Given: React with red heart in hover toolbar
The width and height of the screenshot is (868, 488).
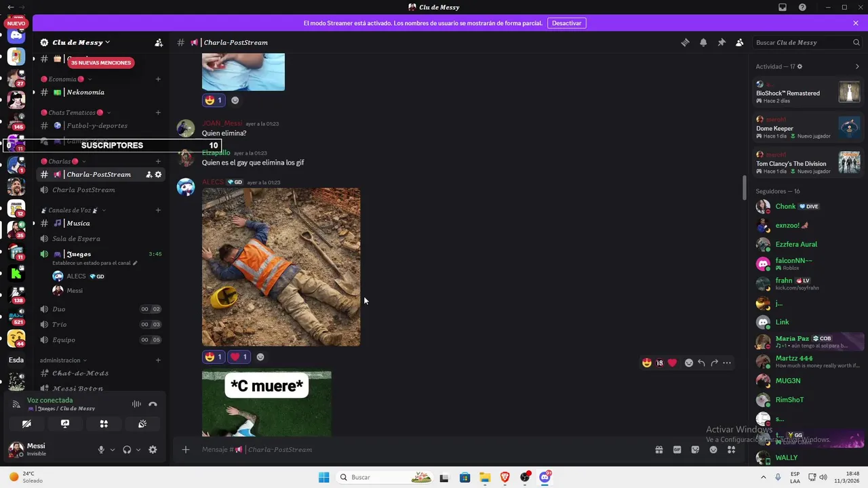Looking at the screenshot, I should click(x=672, y=363).
